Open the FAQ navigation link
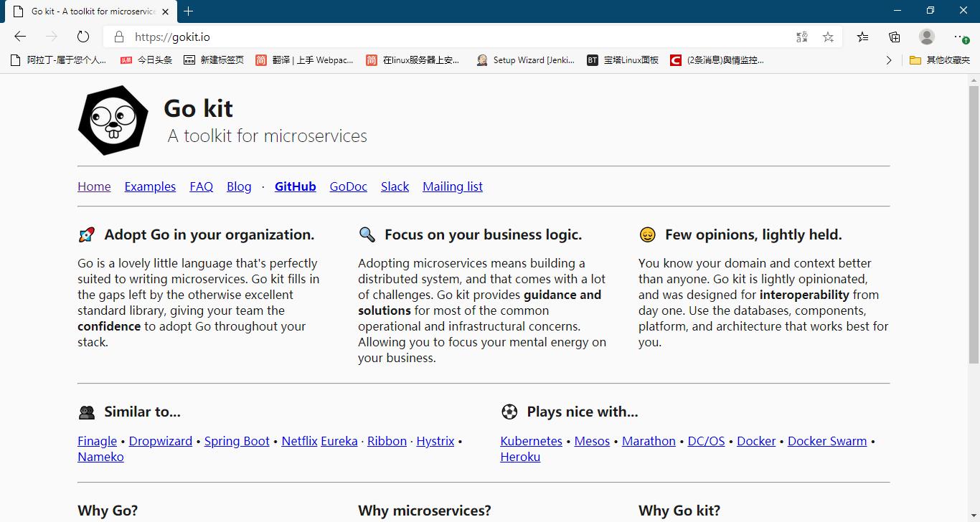Screen dimensions: 980x522 tap(201, 186)
